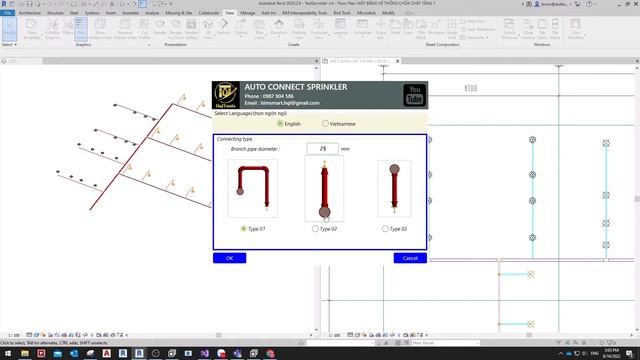Click the Branch pipe diameter input field
This screenshot has width=640, height=360.
click(x=322, y=149)
